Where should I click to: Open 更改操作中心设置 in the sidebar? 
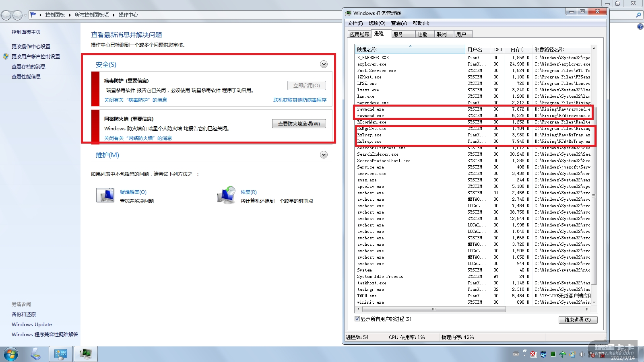(31, 47)
